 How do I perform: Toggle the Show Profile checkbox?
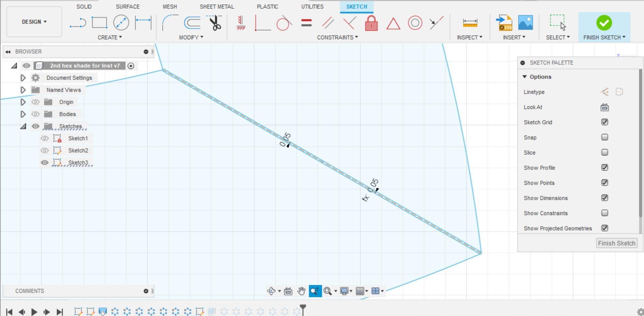[605, 168]
